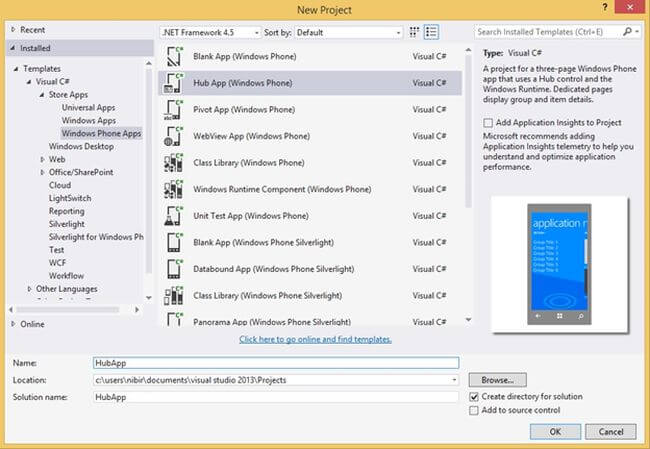This screenshot has height=449, width=650.
Task: Select the Unit Test App (Windows Phone) label
Action: [x=251, y=216]
